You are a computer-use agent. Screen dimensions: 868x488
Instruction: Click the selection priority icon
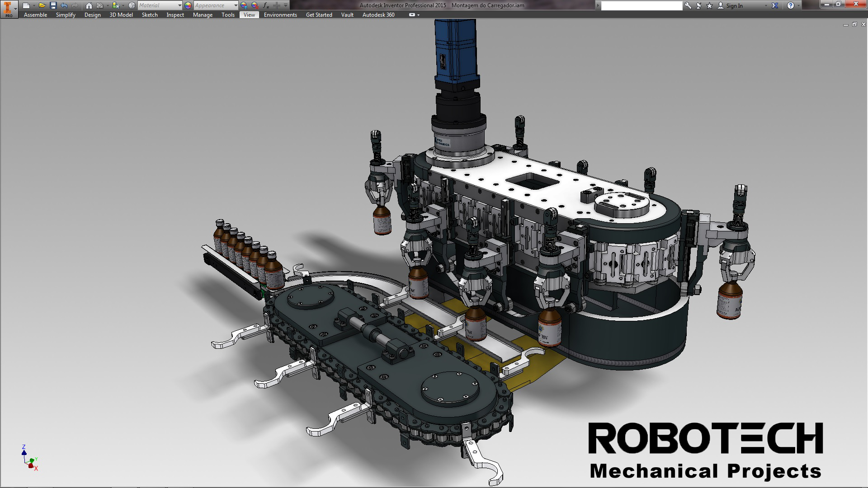coord(116,5)
